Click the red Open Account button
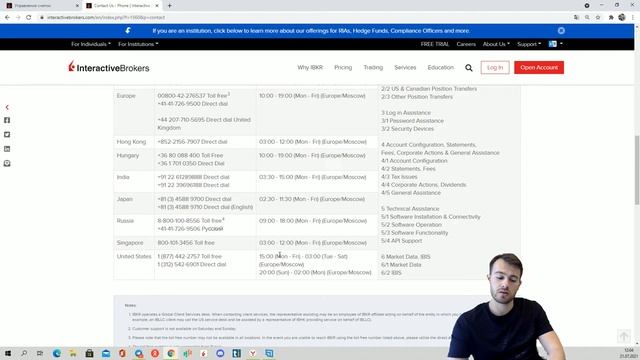The height and width of the screenshot is (360, 640). point(539,67)
